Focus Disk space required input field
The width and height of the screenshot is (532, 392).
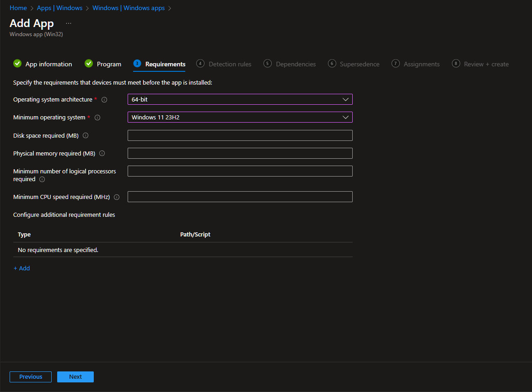coord(240,135)
